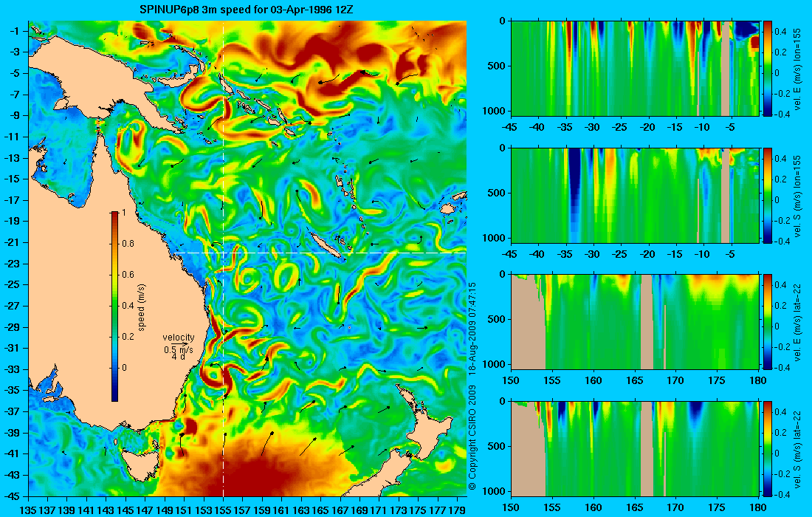
Task: Click latitude tick -33 on the map axis
Action: pos(13,369)
